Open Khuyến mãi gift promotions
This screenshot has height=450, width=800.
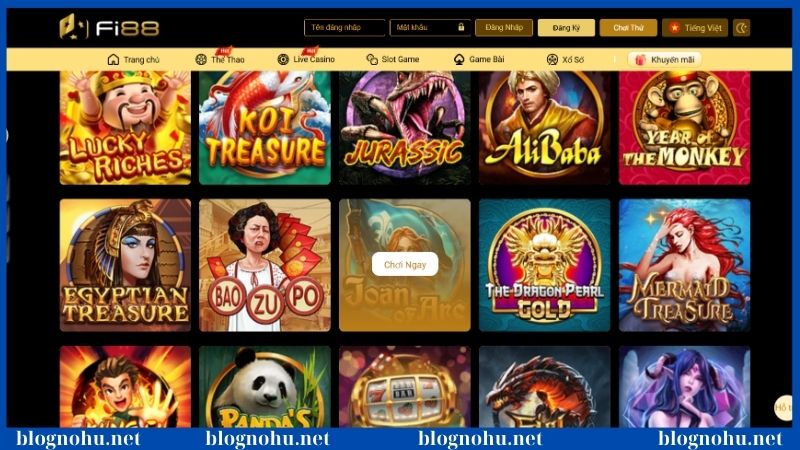pyautogui.click(x=664, y=59)
